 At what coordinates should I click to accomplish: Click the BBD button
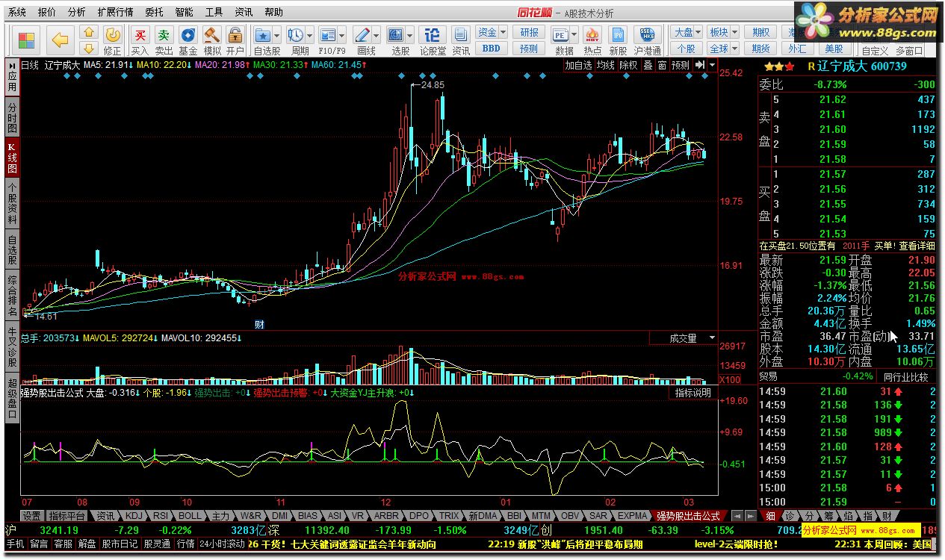(x=491, y=49)
